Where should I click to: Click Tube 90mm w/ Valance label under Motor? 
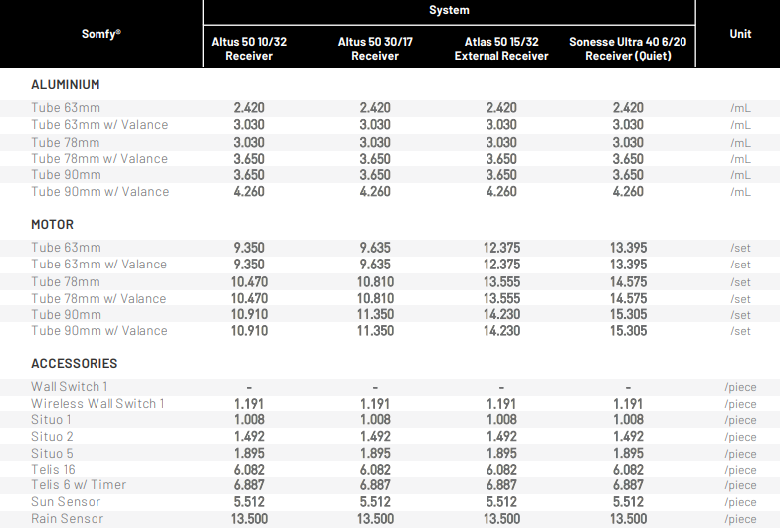tap(99, 330)
